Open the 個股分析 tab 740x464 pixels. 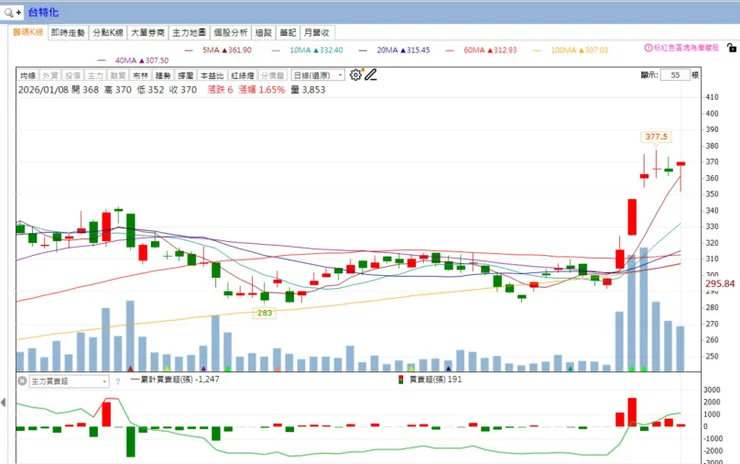click(230, 33)
